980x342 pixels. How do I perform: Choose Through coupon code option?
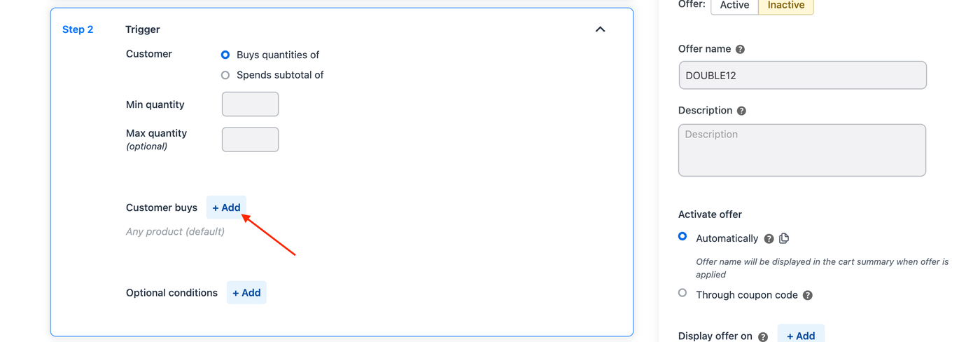682,293
